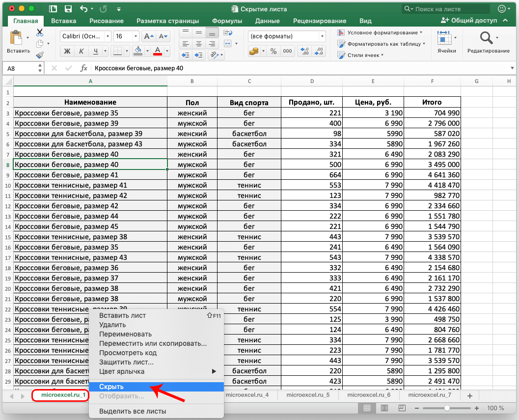Click the Cells (Ячейки) icon

point(444,38)
